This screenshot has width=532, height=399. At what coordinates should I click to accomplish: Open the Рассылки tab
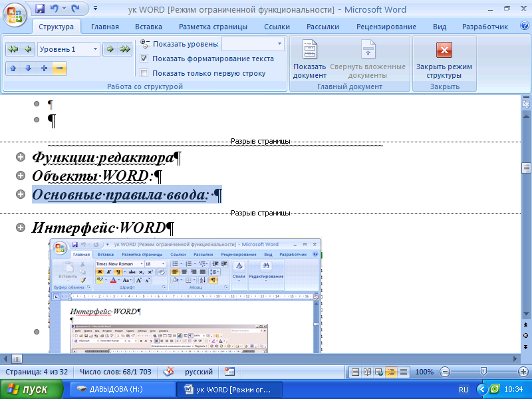[x=323, y=27]
